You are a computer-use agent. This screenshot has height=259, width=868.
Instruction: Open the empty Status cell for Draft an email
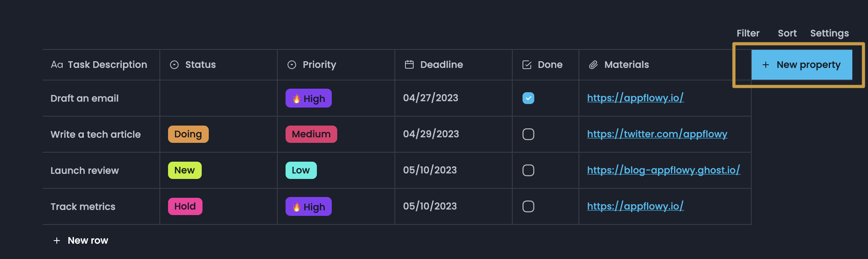click(x=218, y=98)
